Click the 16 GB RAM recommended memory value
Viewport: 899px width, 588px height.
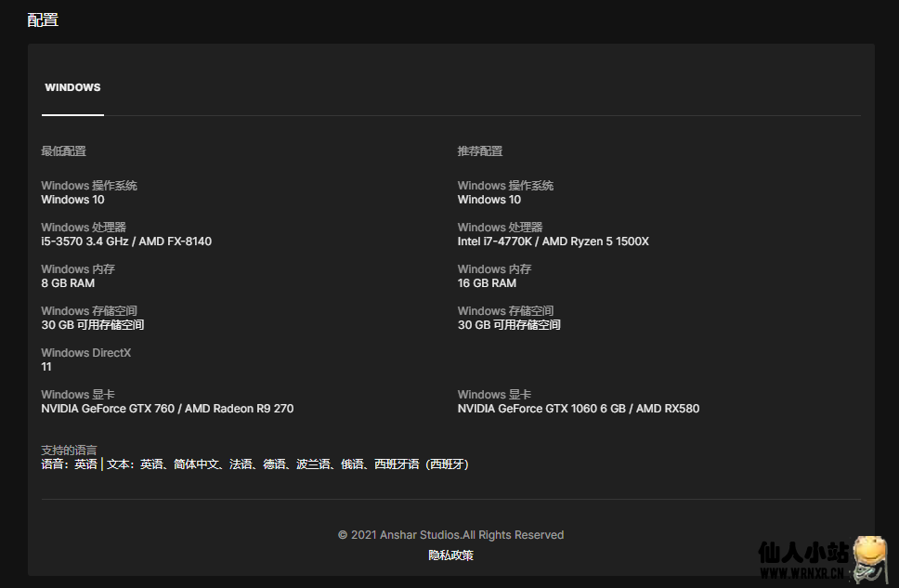[488, 283]
